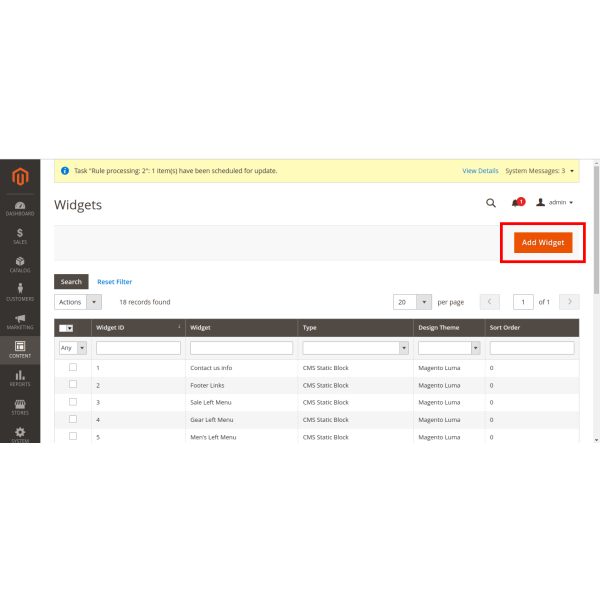Open the admin account menu
This screenshot has height=600, width=600.
tap(555, 202)
